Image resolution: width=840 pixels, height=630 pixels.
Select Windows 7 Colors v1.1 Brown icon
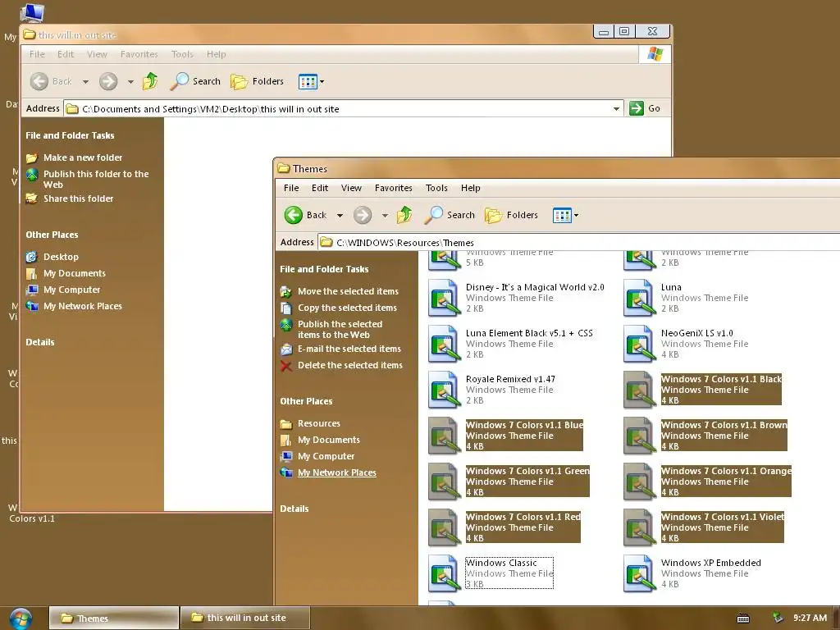[639, 436]
